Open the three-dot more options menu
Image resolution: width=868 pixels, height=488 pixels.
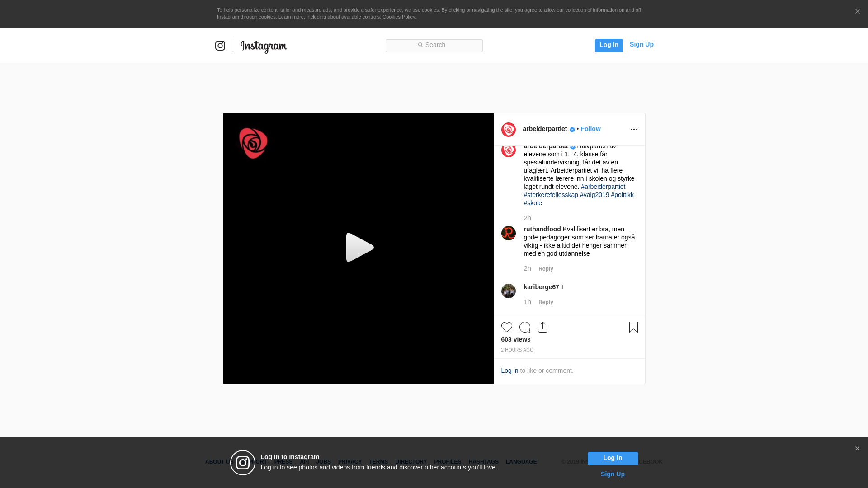(x=634, y=130)
